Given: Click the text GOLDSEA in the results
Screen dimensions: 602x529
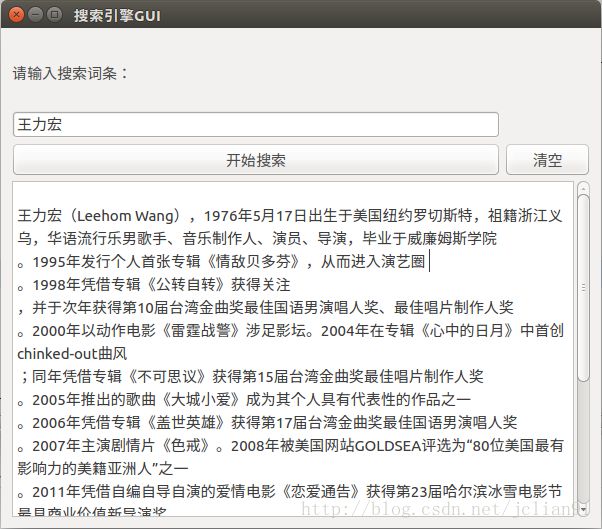Looking at the screenshot, I should 388,446.
